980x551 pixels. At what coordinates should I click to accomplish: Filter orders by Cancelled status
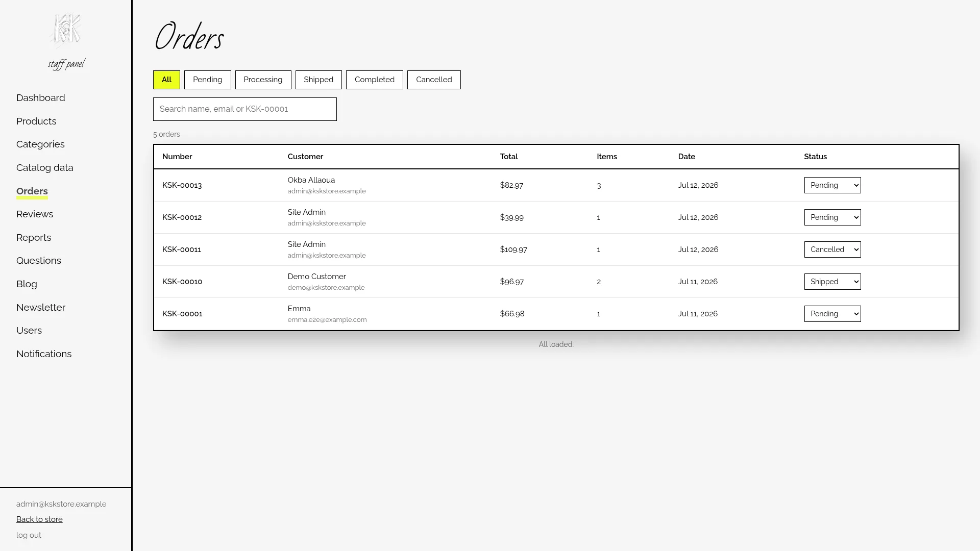[434, 80]
